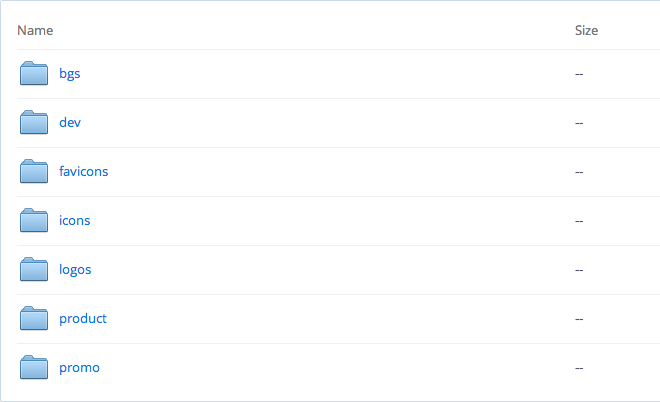This screenshot has height=402, width=660.
Task: Click the bgs folder icon
Action: point(34,74)
